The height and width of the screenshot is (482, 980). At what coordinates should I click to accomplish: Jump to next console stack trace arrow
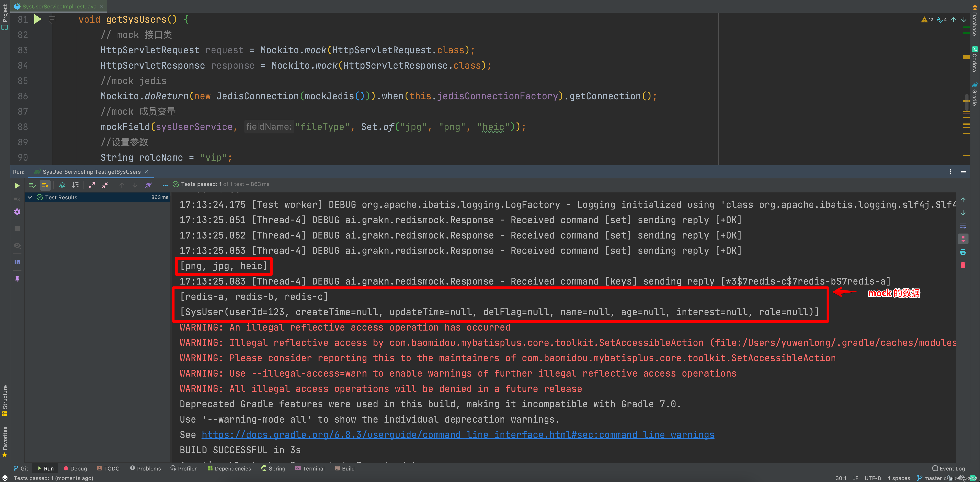[963, 213]
